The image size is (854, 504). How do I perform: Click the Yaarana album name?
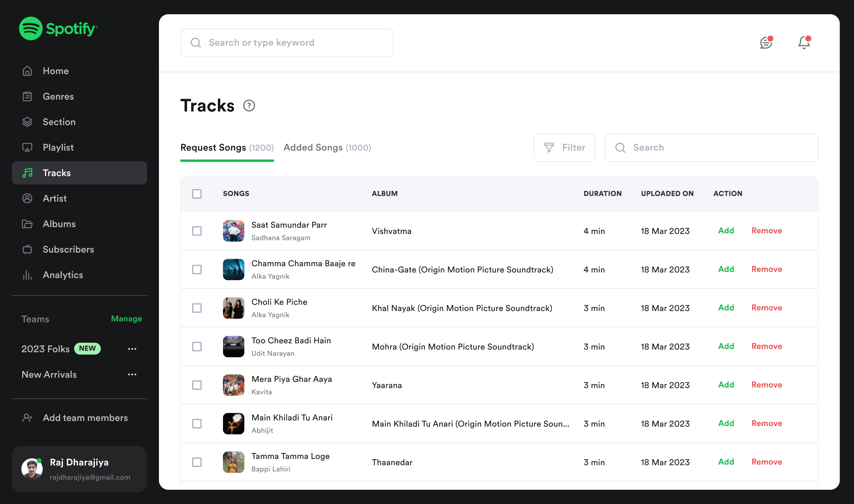point(387,385)
